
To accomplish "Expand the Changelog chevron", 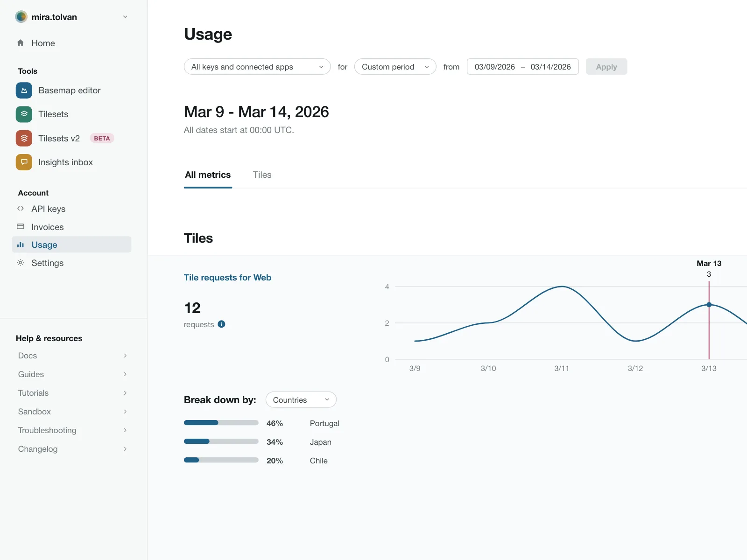I will [x=125, y=449].
